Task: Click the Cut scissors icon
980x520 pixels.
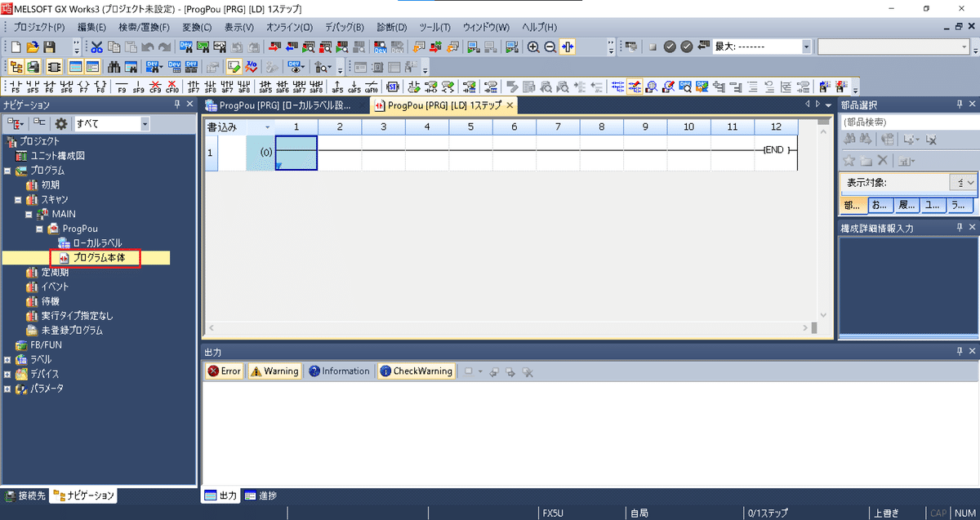Action: (96, 47)
